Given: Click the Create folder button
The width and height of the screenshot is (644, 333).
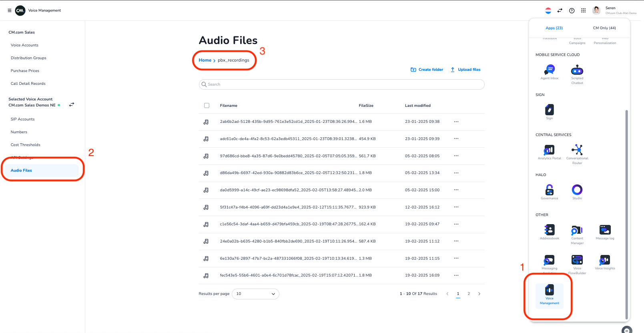Looking at the screenshot, I should tap(427, 70).
